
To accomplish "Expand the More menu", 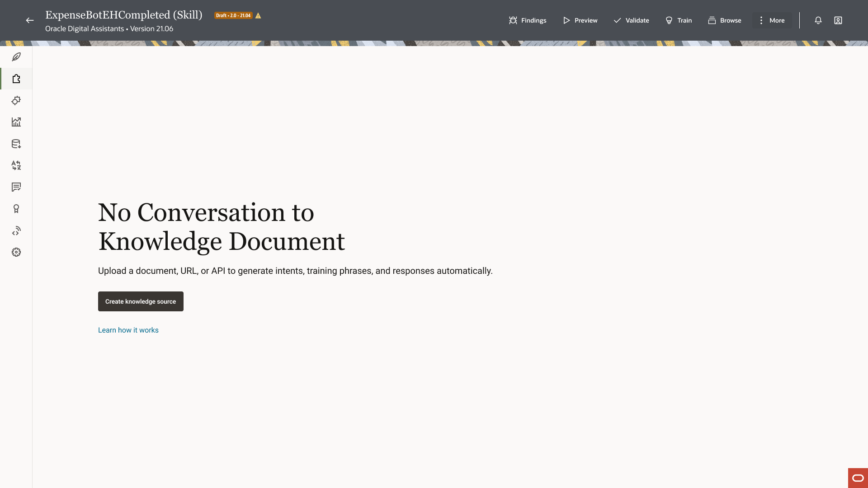I will [x=772, y=20].
